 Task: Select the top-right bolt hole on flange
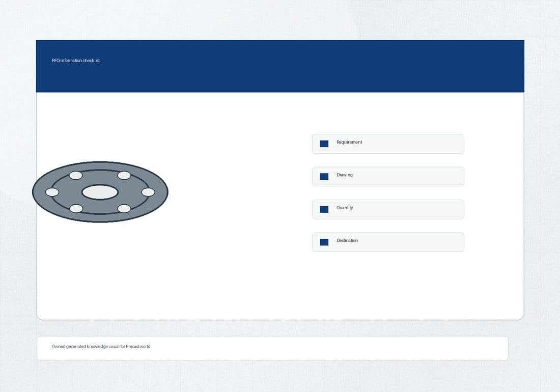(x=124, y=175)
